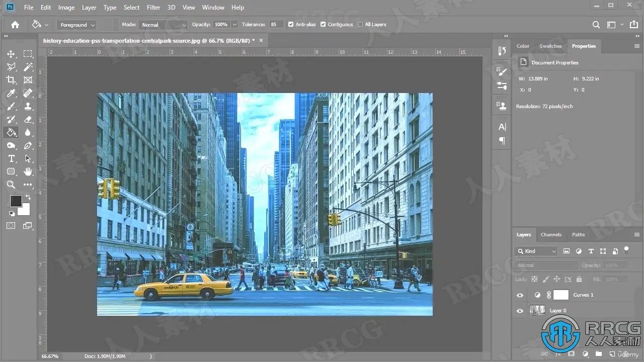Enable the All Layers checkbox

[360, 25]
